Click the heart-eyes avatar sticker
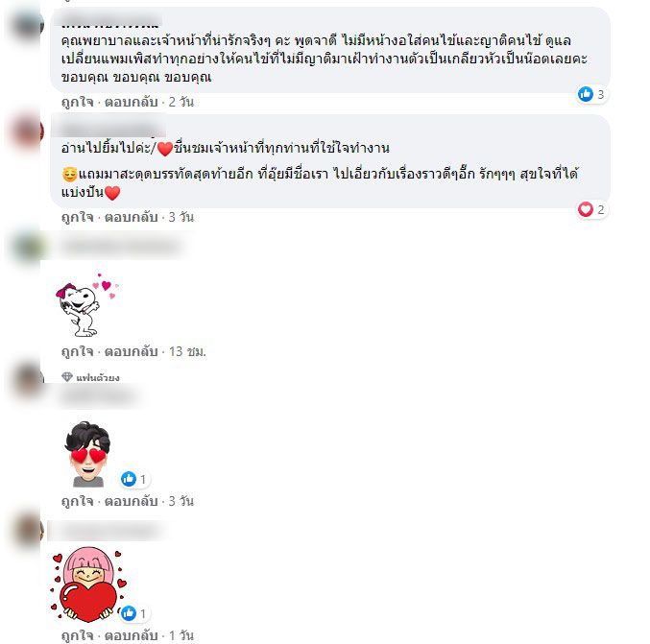This screenshot has height=644, width=650. [x=87, y=454]
